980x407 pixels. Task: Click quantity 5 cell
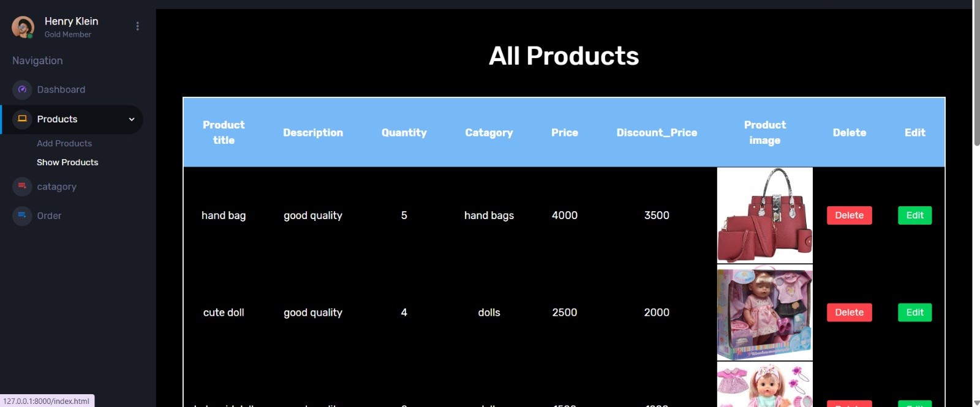coord(404,215)
